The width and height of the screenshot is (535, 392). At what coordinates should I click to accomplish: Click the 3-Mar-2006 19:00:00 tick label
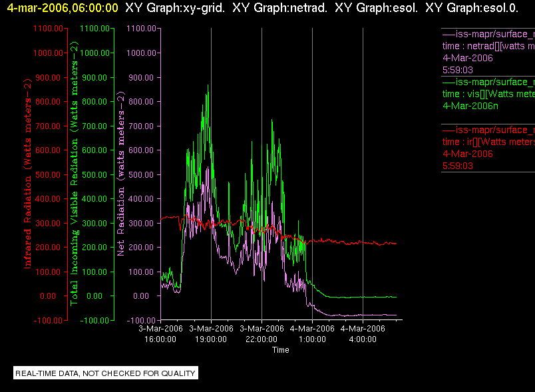211,333
